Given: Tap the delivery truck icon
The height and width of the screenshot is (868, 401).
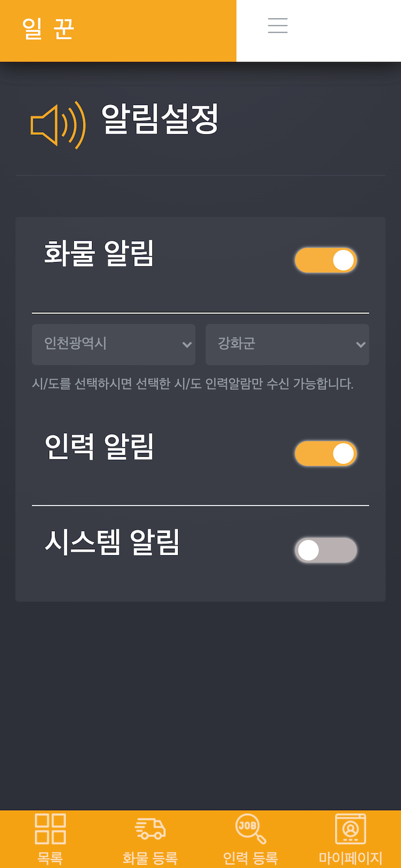Looking at the screenshot, I should pyautogui.click(x=150, y=828).
